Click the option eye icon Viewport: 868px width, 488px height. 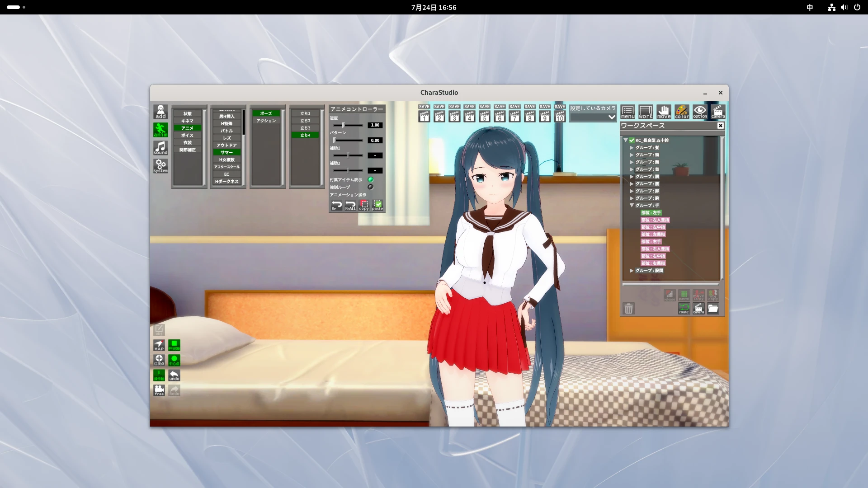[x=700, y=112]
